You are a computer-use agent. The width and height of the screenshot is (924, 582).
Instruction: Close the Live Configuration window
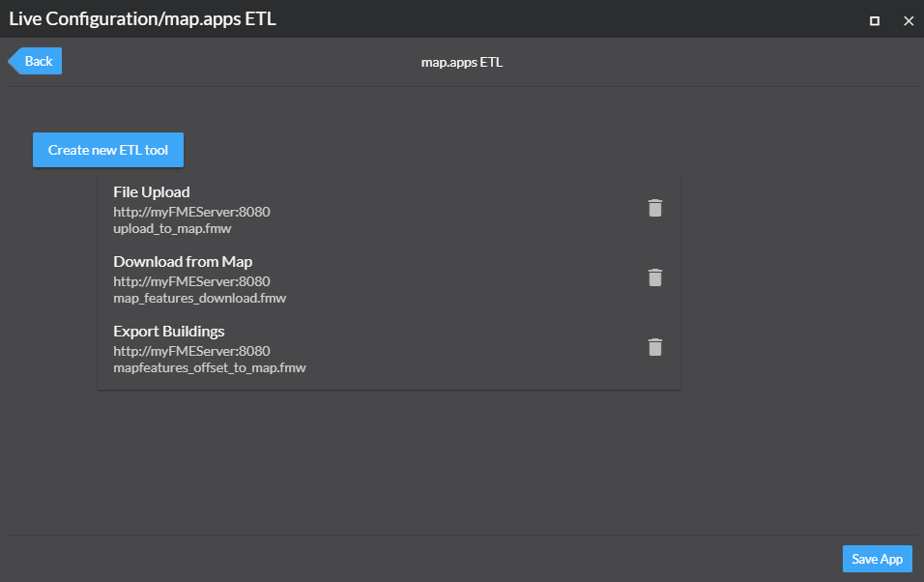coord(908,20)
